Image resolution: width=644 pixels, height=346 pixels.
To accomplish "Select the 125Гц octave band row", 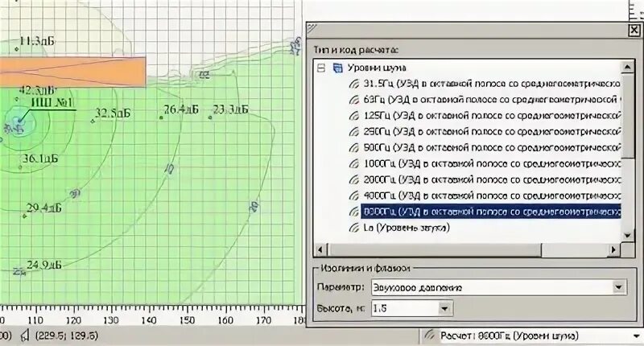I will (x=492, y=116).
